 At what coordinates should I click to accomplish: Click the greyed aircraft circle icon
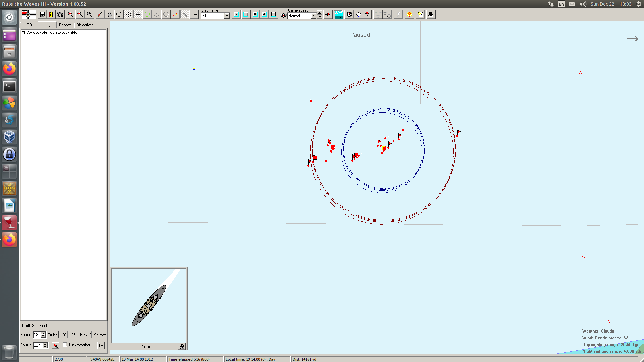(x=387, y=14)
